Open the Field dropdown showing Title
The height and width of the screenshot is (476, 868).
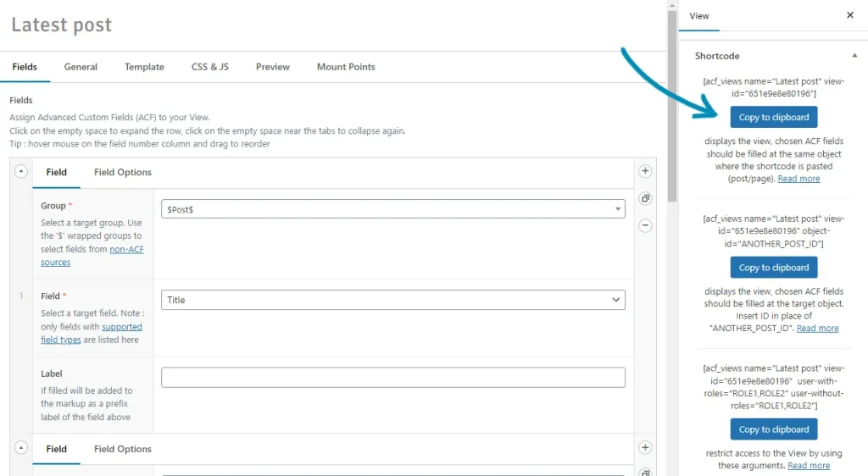point(392,300)
